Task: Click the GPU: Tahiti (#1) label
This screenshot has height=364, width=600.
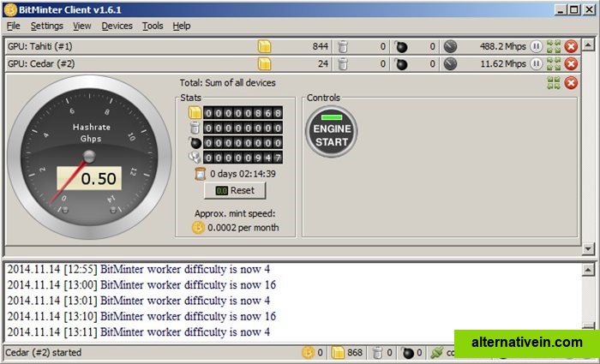Action: (39, 46)
